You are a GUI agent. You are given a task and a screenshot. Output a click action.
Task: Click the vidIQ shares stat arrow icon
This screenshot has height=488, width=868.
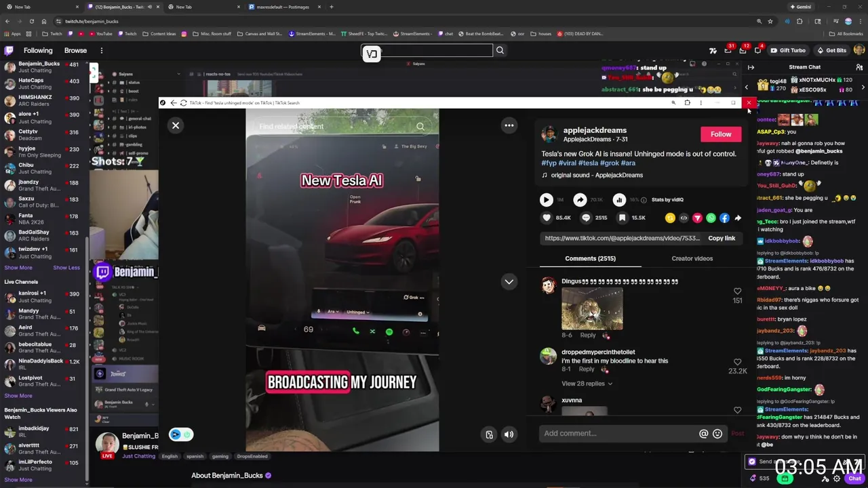tap(580, 200)
